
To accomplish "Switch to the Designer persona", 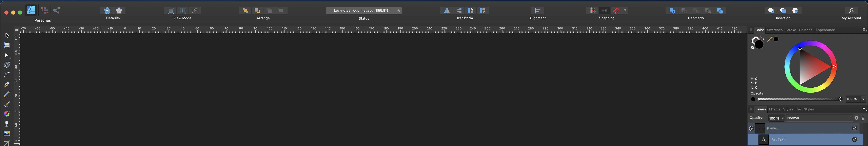I will coord(31,10).
